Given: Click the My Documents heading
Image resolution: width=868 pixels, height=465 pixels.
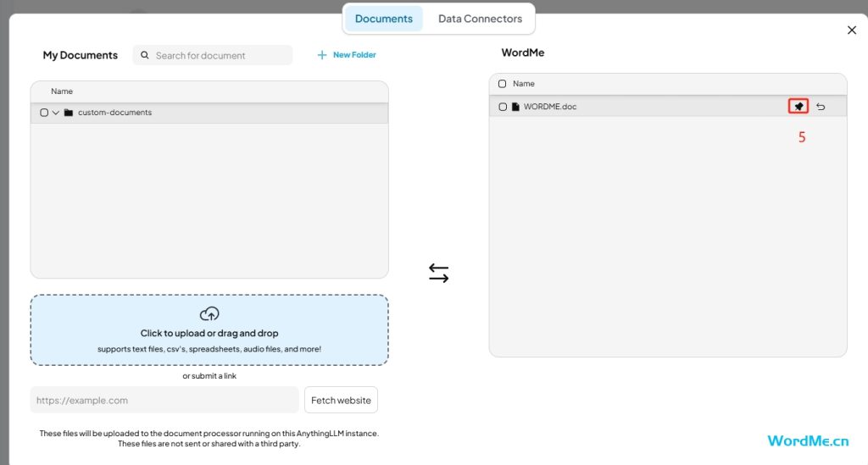Looking at the screenshot, I should click(81, 55).
